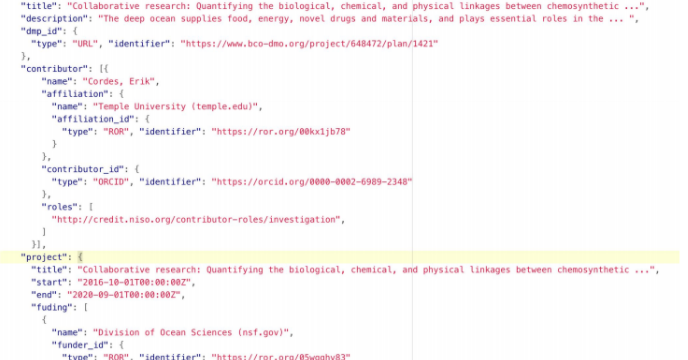The image size is (688, 360).
Task: Click the name value "Cordes, Erik"
Action: tap(118, 82)
